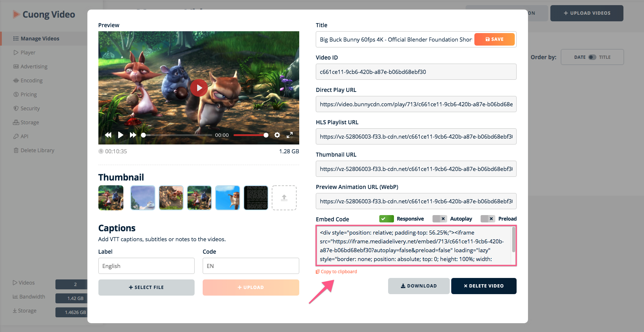Click the caption Upload button
644x332 pixels.
(251, 288)
